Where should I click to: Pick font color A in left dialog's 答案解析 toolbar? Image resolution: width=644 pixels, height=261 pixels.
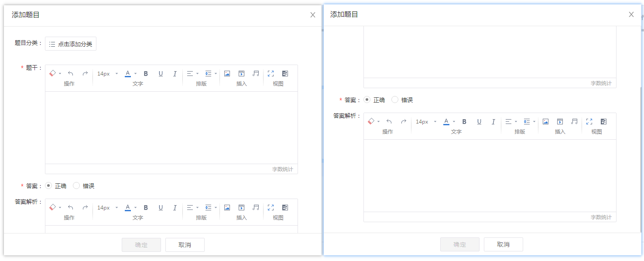[128, 207]
